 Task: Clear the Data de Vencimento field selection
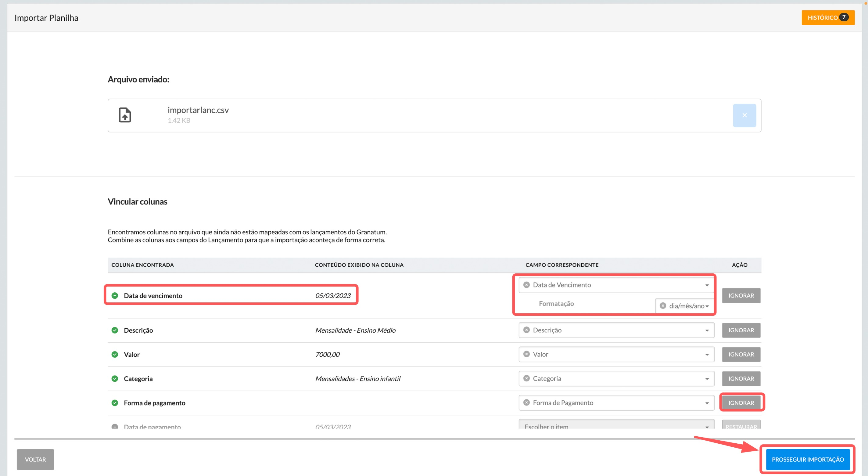pyautogui.click(x=526, y=285)
